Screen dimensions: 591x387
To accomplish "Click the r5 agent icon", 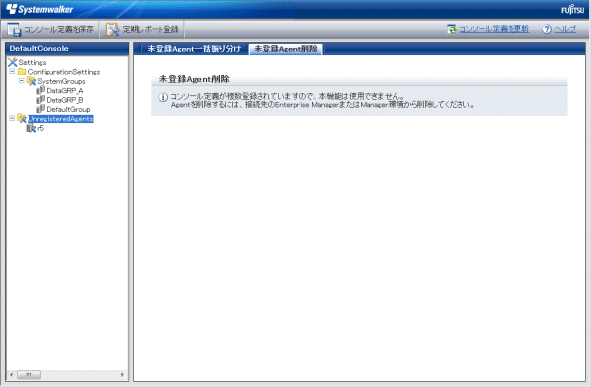I will (31, 128).
